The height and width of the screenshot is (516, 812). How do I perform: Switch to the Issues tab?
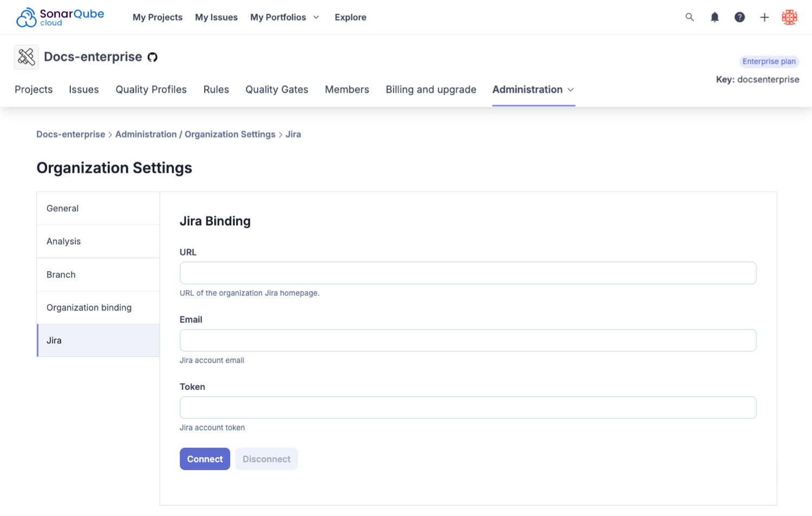84,89
